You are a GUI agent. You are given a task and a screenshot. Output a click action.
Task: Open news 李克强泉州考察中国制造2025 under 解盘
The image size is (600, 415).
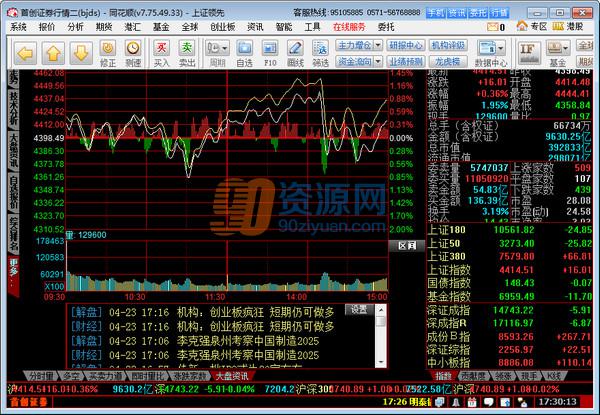click(248, 341)
